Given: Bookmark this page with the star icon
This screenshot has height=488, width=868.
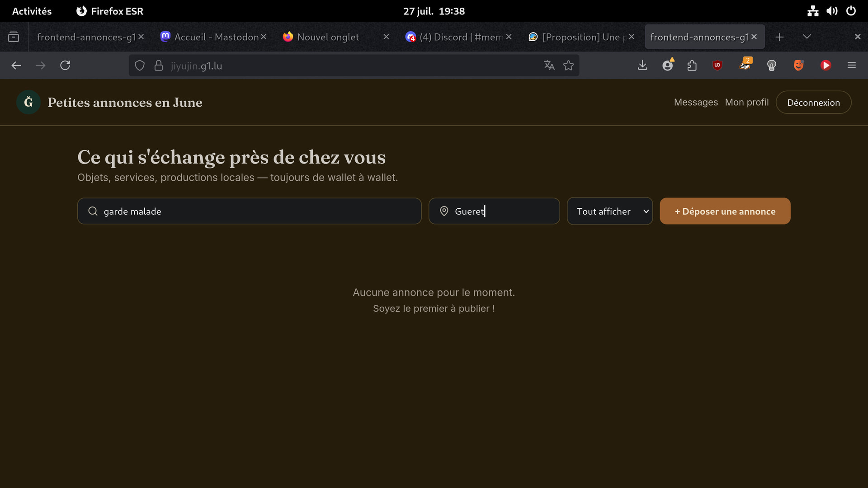Looking at the screenshot, I should (x=569, y=66).
